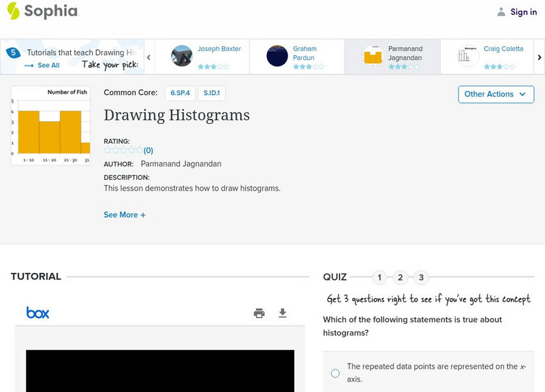Rate the lesson using the stars
Image resolution: width=545 pixels, height=392 pixels.
point(123,150)
